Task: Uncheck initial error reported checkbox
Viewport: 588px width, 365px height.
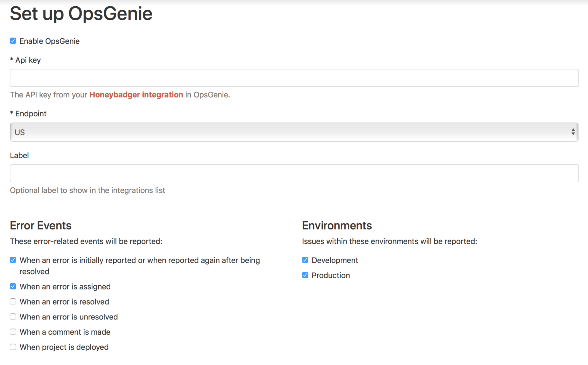Action: [13, 260]
